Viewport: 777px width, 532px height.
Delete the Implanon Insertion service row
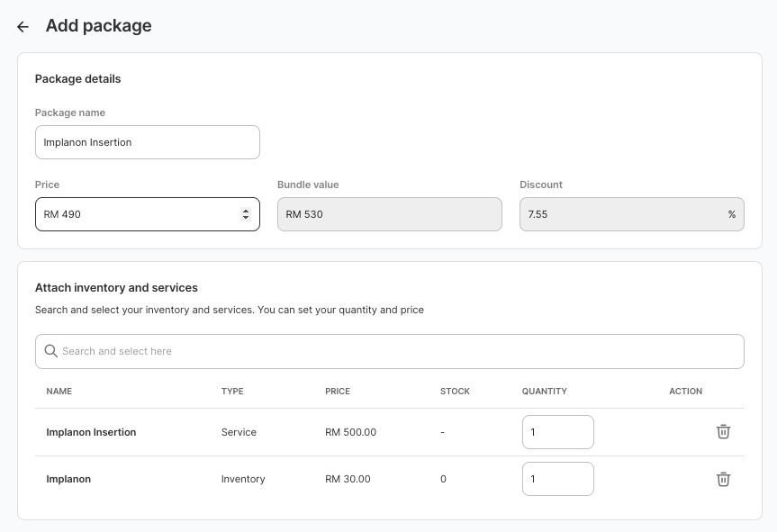[723, 432]
